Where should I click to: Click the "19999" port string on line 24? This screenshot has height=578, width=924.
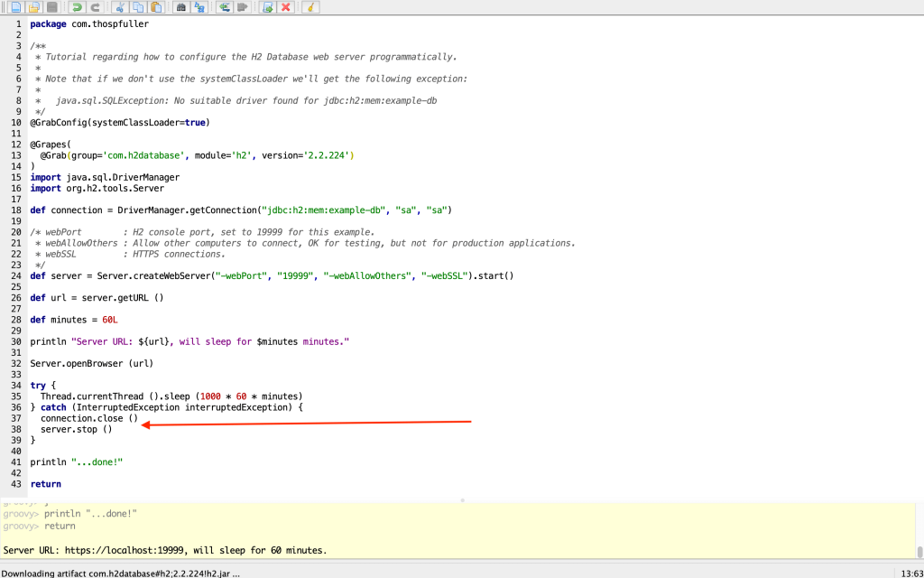click(295, 275)
